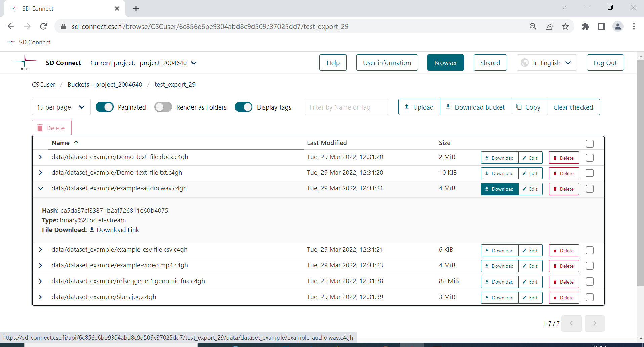The image size is (644, 347).
Task: Click the share page icon
Action: click(549, 26)
